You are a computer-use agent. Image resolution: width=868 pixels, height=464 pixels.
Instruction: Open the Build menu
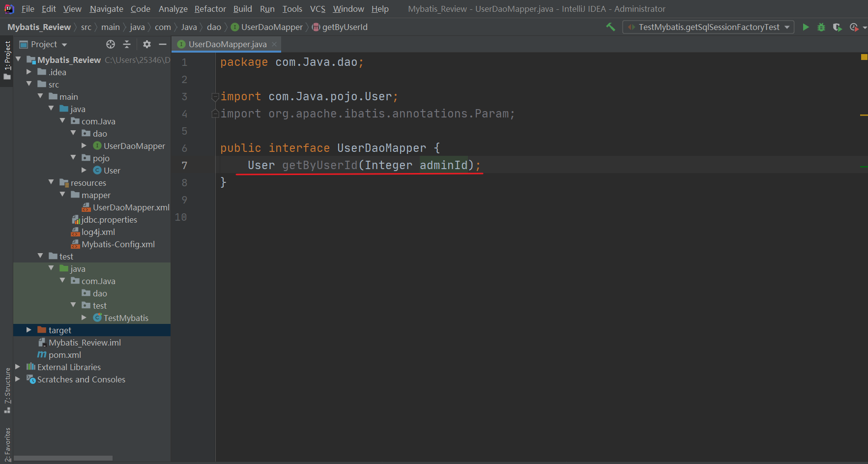click(242, 9)
